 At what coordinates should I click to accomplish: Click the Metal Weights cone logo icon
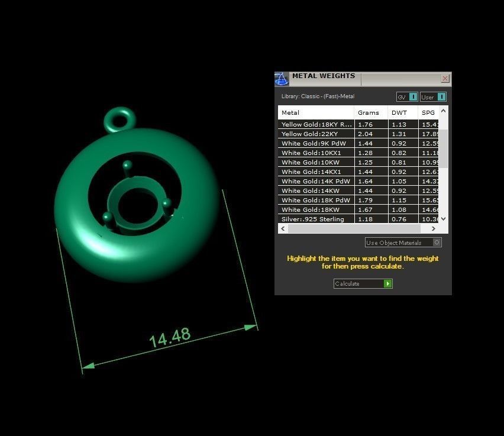tap(282, 79)
